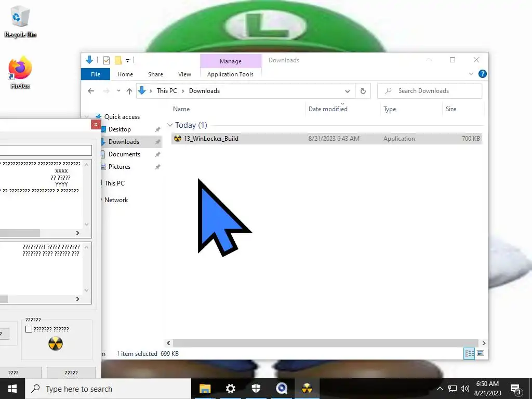
Task: Select Desktop in the navigation pane
Action: coord(119,129)
